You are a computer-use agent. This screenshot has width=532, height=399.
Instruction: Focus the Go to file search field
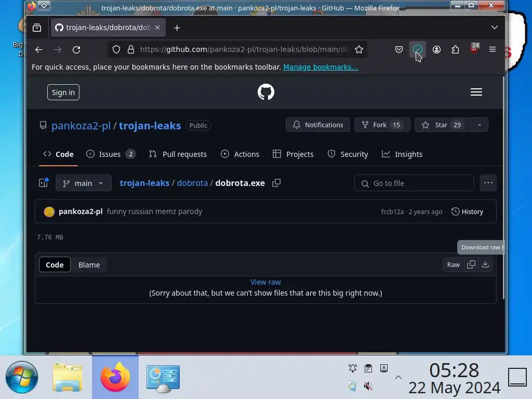(x=414, y=183)
